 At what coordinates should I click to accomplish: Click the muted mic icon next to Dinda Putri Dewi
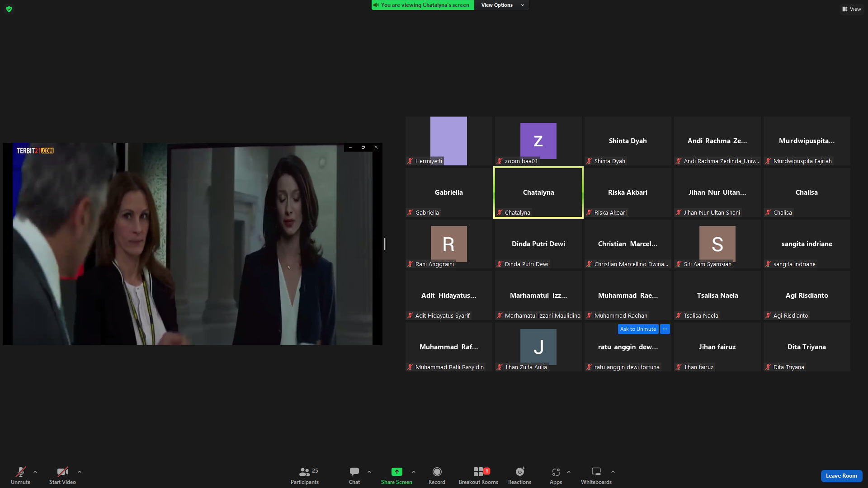pyautogui.click(x=500, y=264)
